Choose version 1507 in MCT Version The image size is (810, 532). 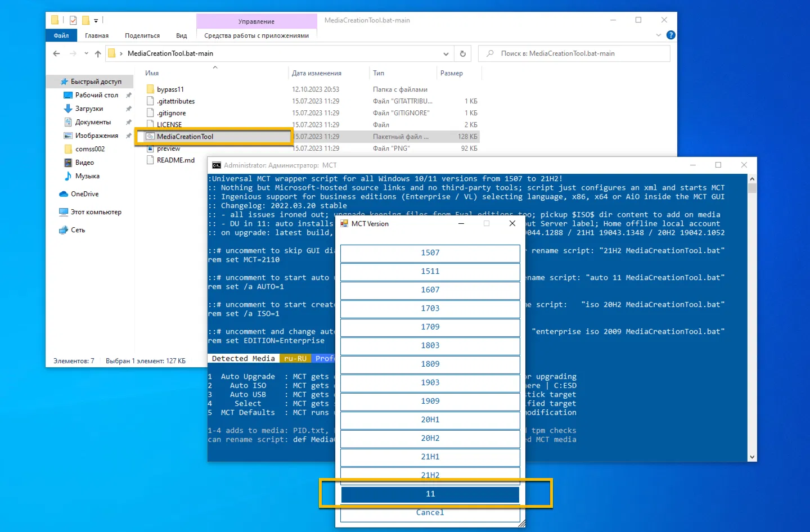coord(430,253)
